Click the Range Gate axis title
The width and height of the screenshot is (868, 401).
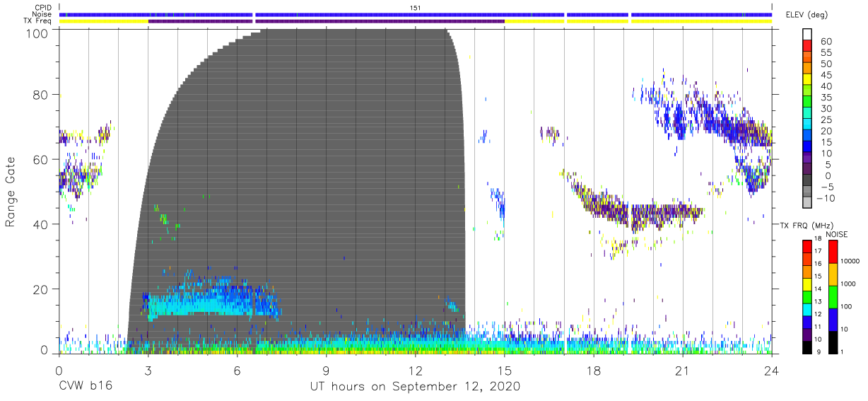(11, 192)
